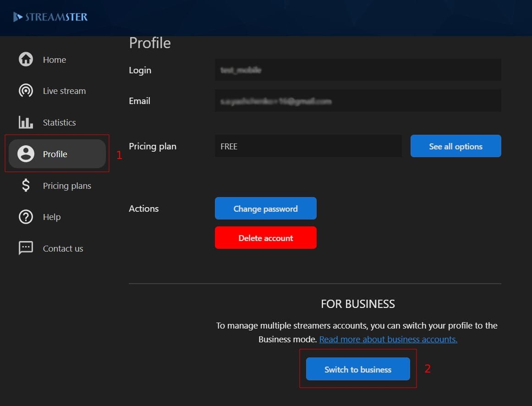
Task: Choose the "Contact us" sidebar text label
Action: click(x=63, y=248)
